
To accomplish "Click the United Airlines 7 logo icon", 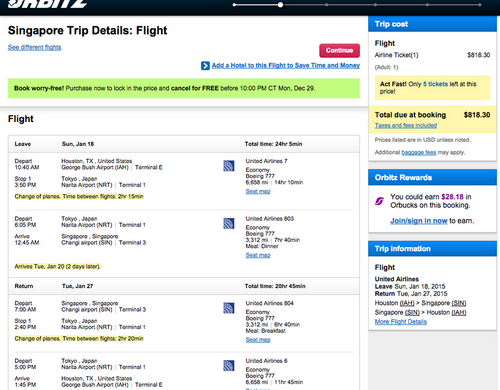I will click(x=229, y=166).
